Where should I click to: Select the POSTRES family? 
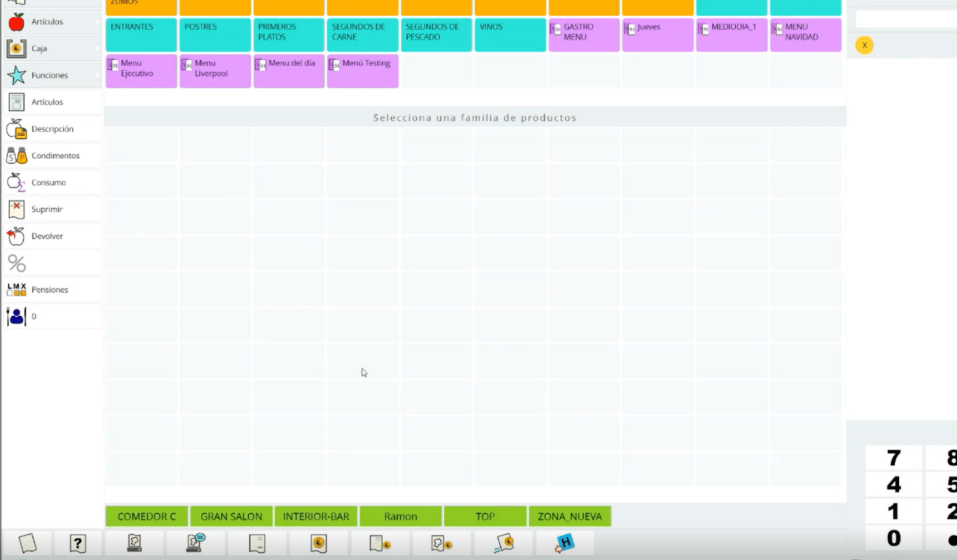pos(215,35)
